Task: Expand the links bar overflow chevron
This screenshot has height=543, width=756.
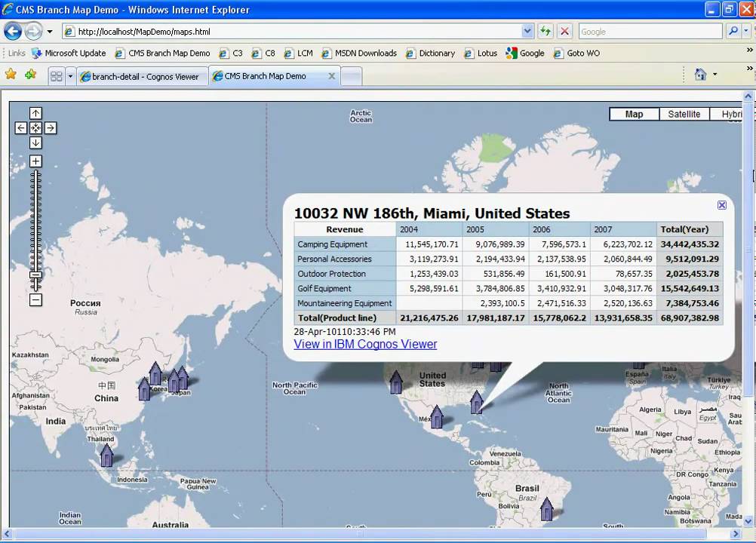Action: coord(749,50)
